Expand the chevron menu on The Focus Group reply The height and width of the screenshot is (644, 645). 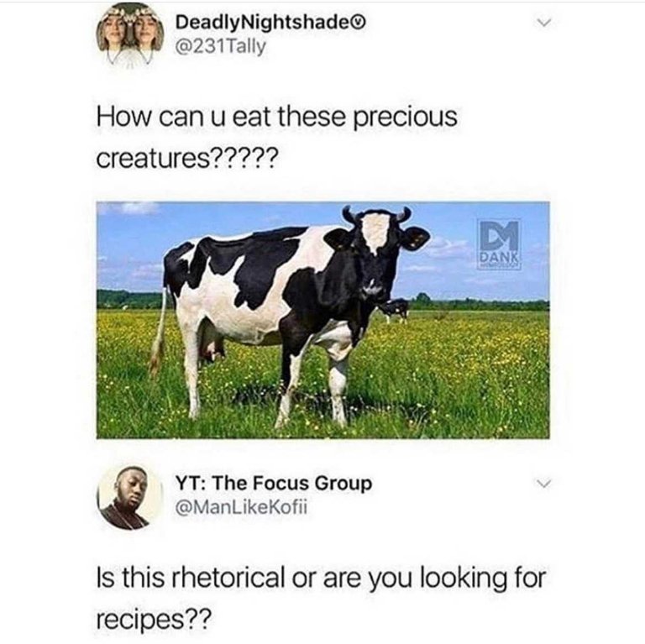tap(544, 484)
